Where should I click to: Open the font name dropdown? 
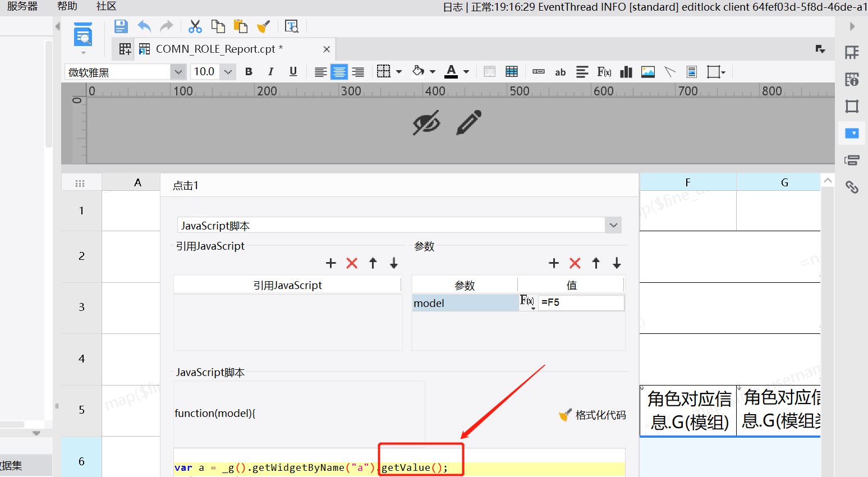click(178, 72)
